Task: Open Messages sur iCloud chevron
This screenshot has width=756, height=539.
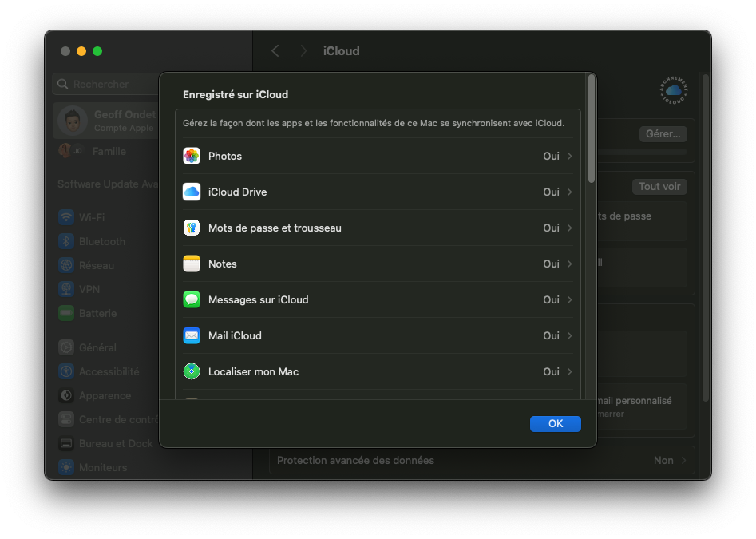Action: [569, 299]
